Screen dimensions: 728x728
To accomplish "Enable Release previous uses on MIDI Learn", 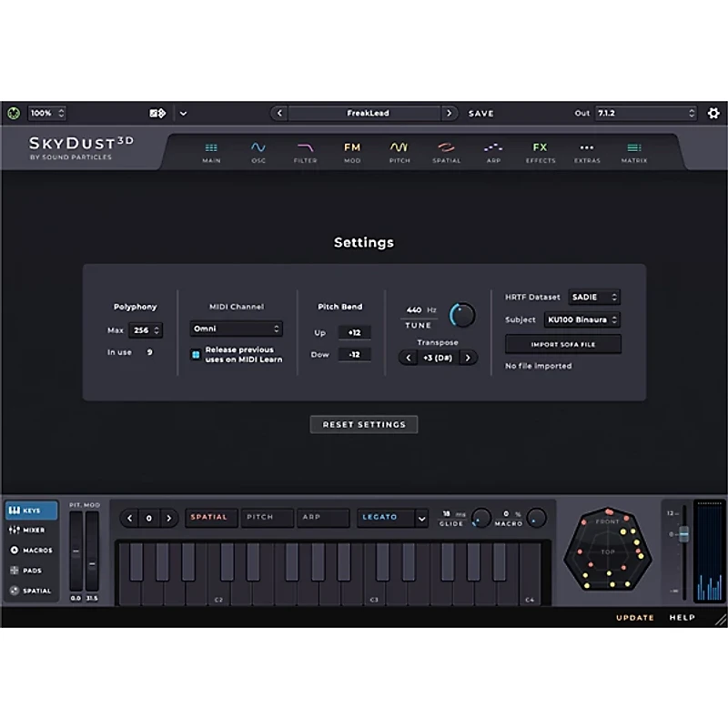I will coord(195,355).
